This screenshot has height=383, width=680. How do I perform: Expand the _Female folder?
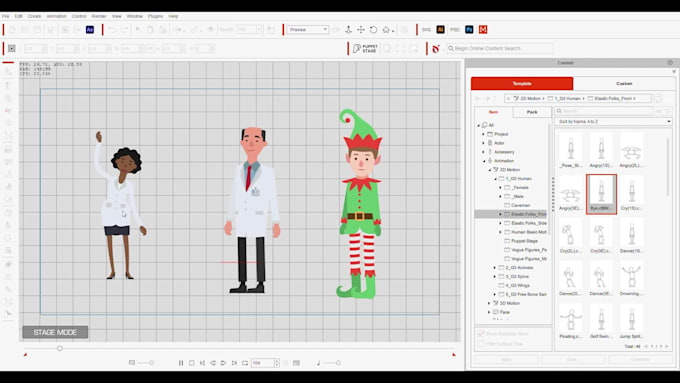pos(500,187)
